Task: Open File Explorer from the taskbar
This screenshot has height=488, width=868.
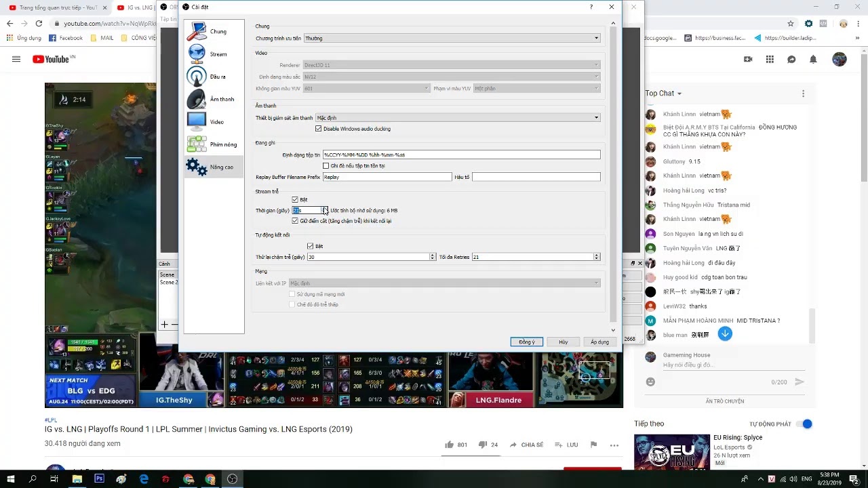Action: [x=77, y=479]
